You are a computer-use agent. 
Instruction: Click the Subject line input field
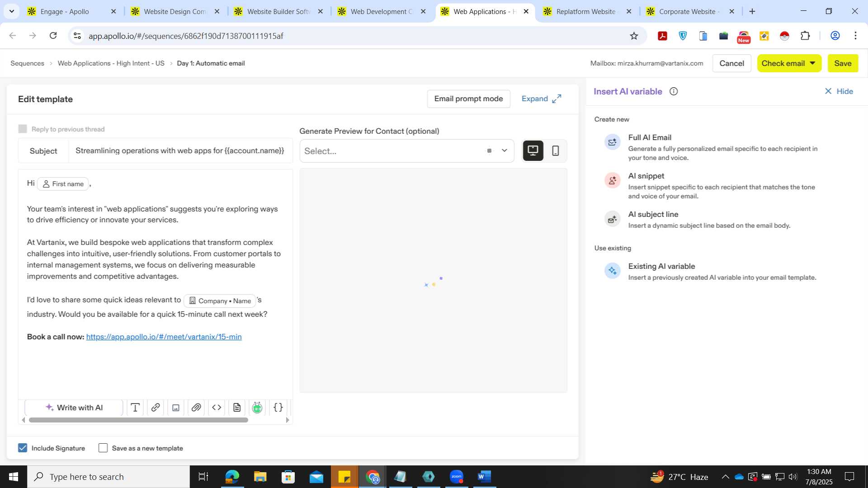[180, 150]
